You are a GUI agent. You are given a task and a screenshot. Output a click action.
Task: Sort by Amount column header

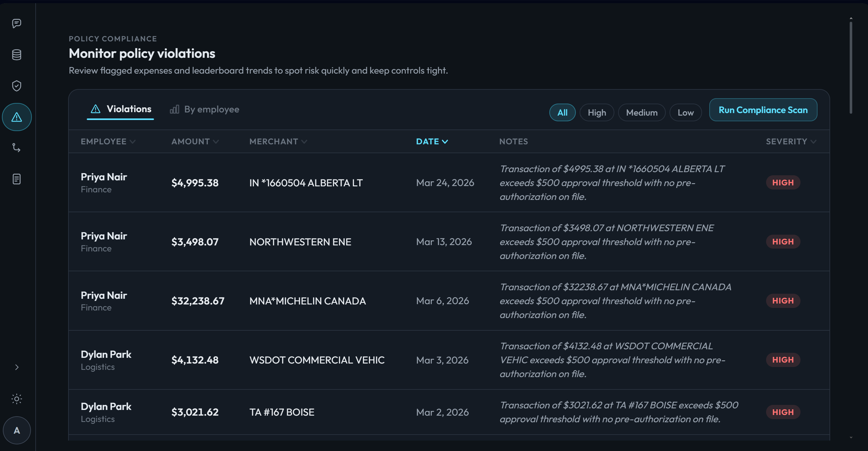(195, 141)
